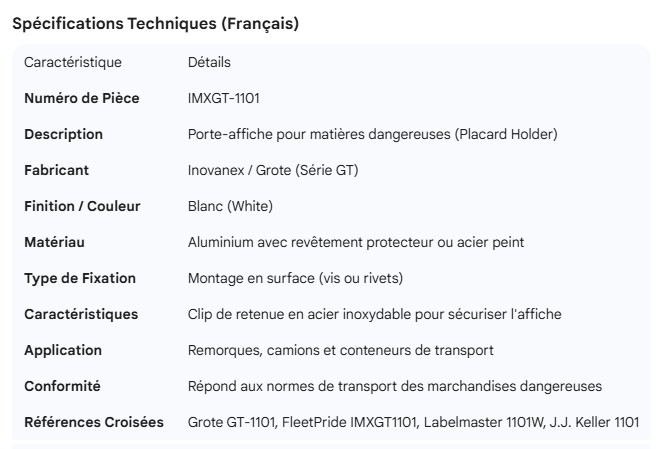The height and width of the screenshot is (449, 661).
Task: Select the 'Description' row label
Action: (x=63, y=134)
